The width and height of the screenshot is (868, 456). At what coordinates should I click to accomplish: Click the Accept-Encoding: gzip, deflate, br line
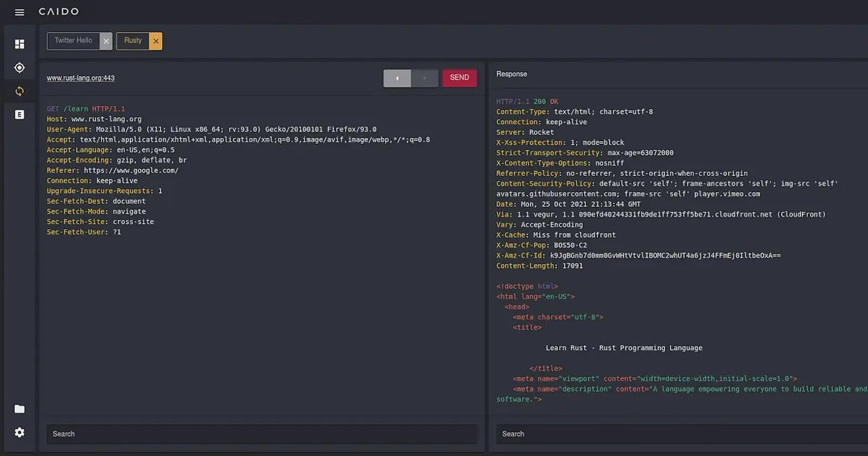click(x=117, y=161)
